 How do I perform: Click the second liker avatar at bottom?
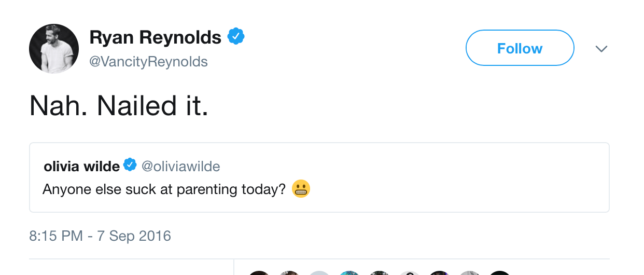289,272
